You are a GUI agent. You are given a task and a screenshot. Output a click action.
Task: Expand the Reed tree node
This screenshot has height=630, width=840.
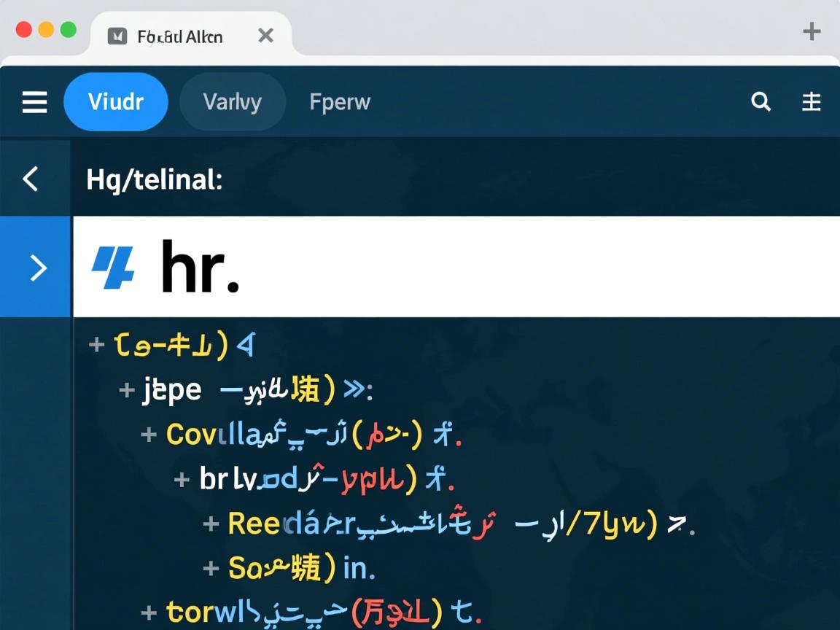(211, 524)
